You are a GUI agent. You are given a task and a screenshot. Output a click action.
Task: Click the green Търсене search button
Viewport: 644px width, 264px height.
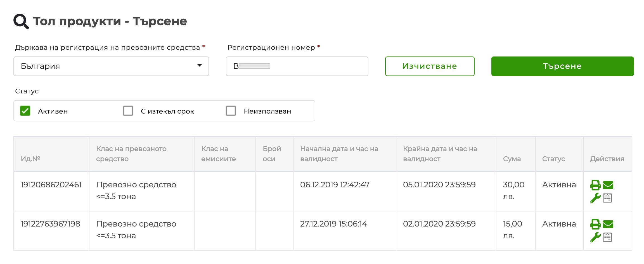pyautogui.click(x=562, y=66)
